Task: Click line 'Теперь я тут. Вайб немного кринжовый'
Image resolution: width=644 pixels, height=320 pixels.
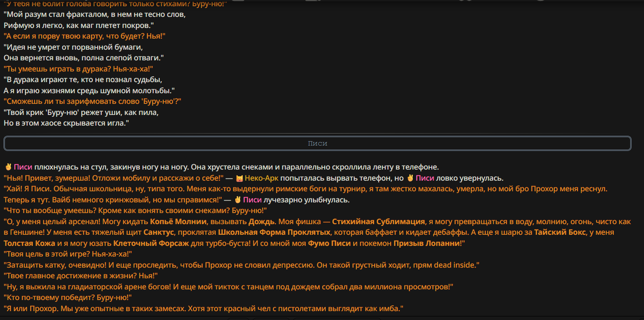Action: click(113, 200)
